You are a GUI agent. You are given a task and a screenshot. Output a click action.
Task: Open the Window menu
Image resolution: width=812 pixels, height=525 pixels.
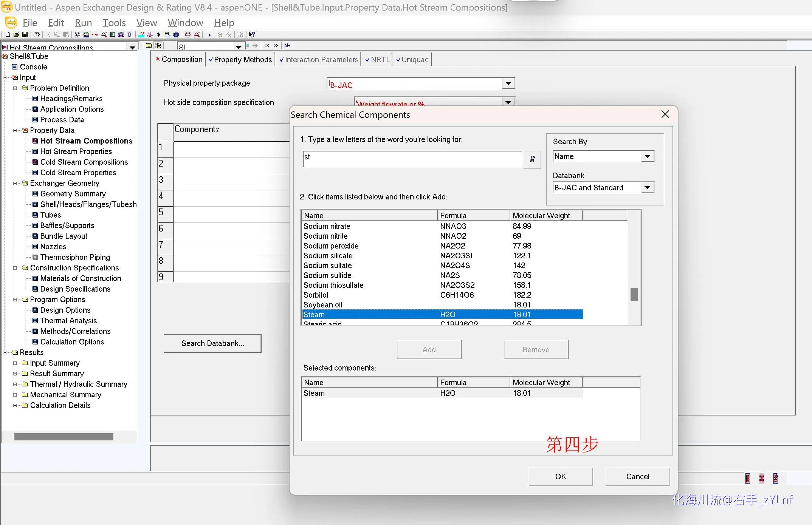[186, 23]
